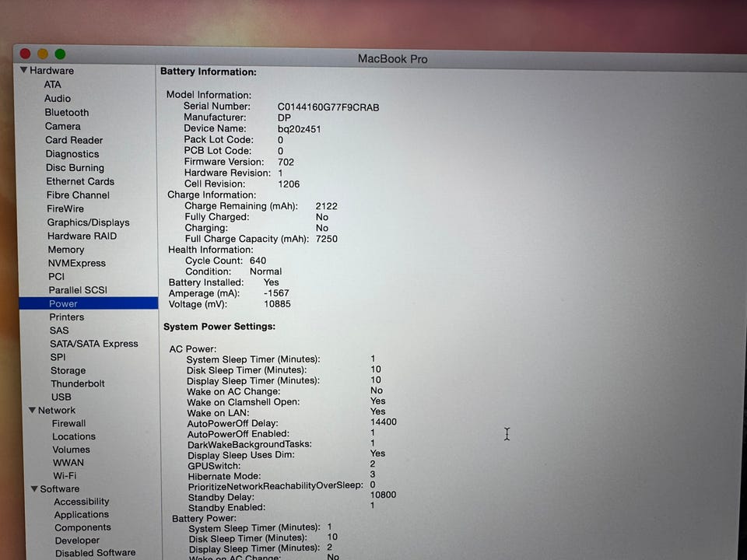Select Printers in the sidebar
Screen dimensions: 747x560
tap(67, 317)
